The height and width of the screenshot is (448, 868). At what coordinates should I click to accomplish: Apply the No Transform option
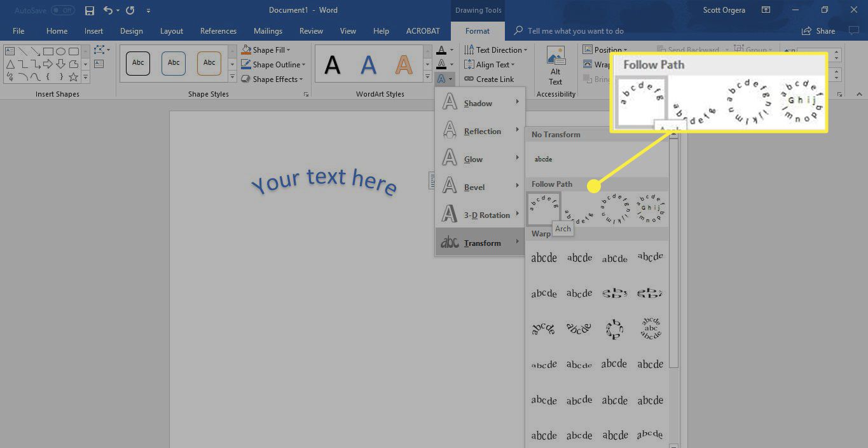click(x=544, y=158)
